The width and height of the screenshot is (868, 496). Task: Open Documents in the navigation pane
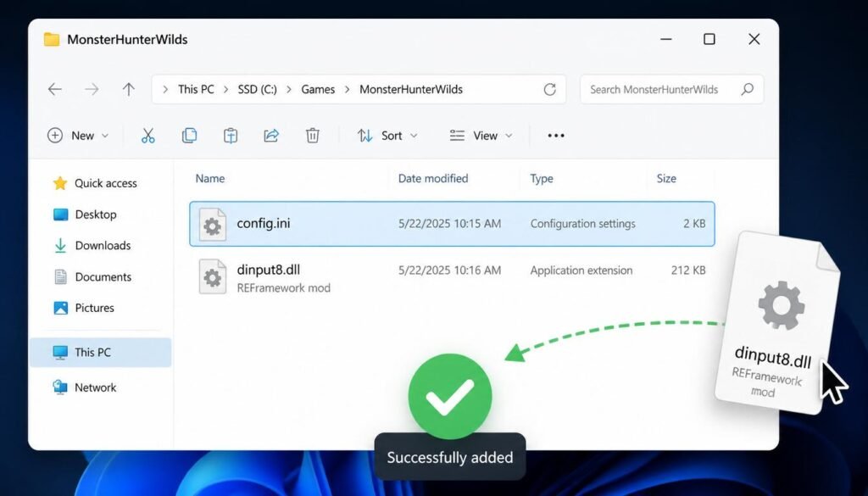[92, 276]
